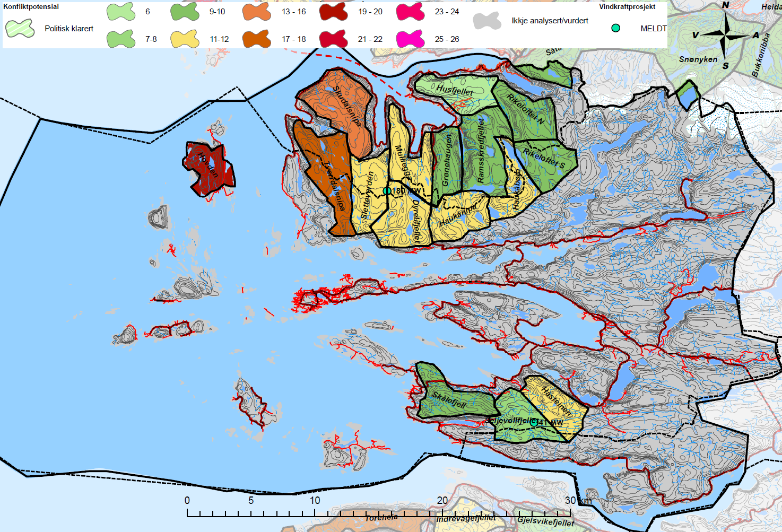Select the Skålefjell area label

coord(449,399)
